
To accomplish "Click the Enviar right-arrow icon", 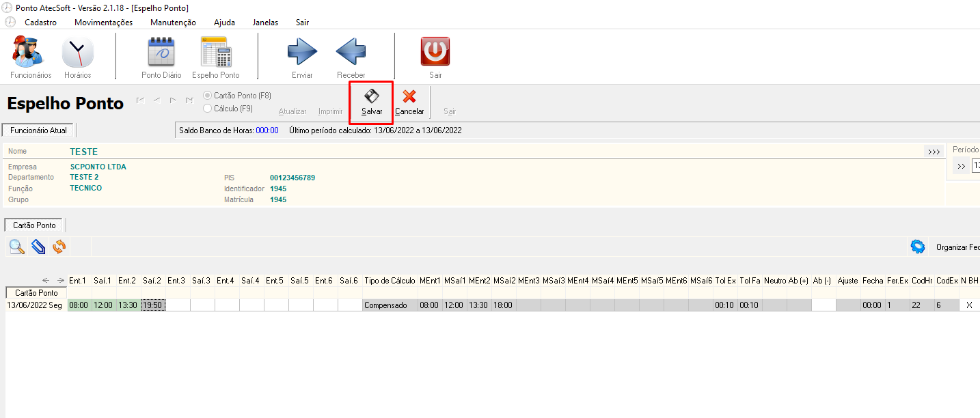I will click(x=302, y=52).
